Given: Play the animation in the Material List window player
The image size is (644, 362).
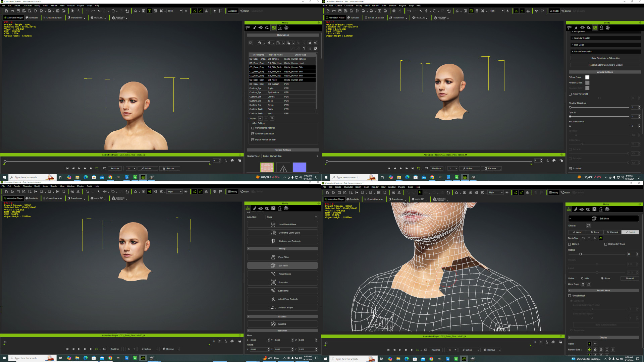Looking at the screenshot, I should tap(79, 169).
